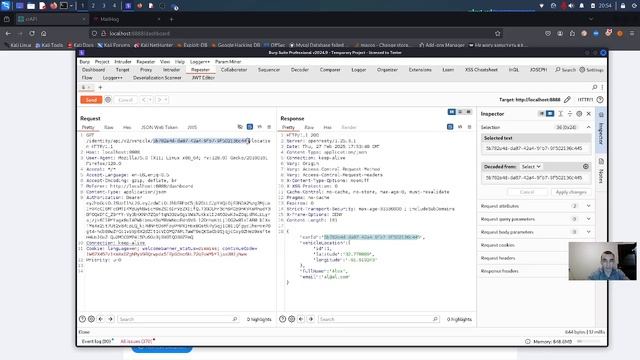Switch to the Proxy tab
640x360 pixels.
tap(146, 70)
